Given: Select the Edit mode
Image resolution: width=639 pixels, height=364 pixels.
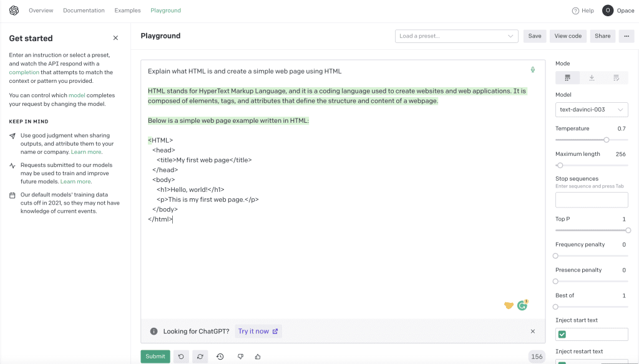Looking at the screenshot, I should point(616,78).
